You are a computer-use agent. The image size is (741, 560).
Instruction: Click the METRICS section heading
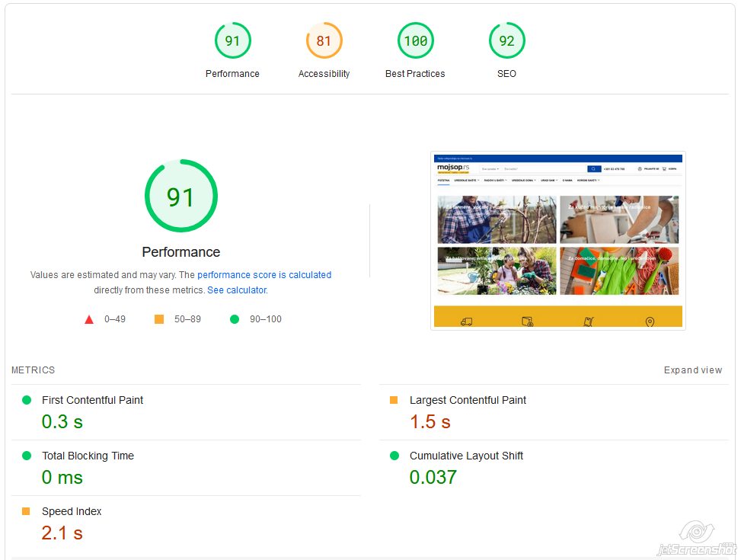(x=33, y=370)
